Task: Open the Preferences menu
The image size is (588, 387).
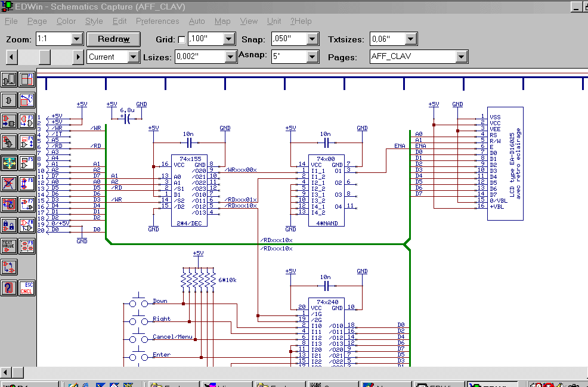Action: [x=157, y=21]
